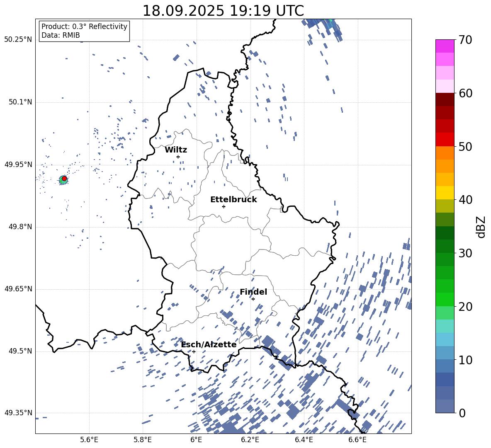Click the 'Data: RMIB' legend line
The height and width of the screenshot is (448, 491).
(61, 35)
